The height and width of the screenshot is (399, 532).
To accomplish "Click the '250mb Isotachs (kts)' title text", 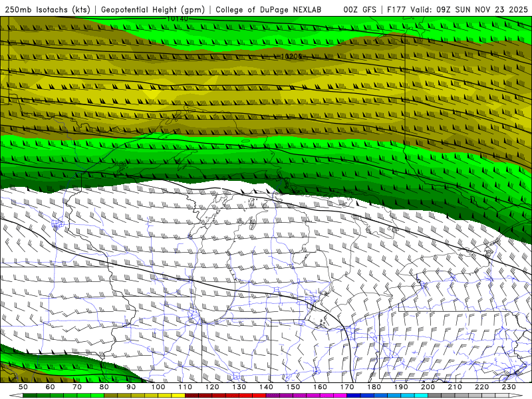I will coord(48,9).
